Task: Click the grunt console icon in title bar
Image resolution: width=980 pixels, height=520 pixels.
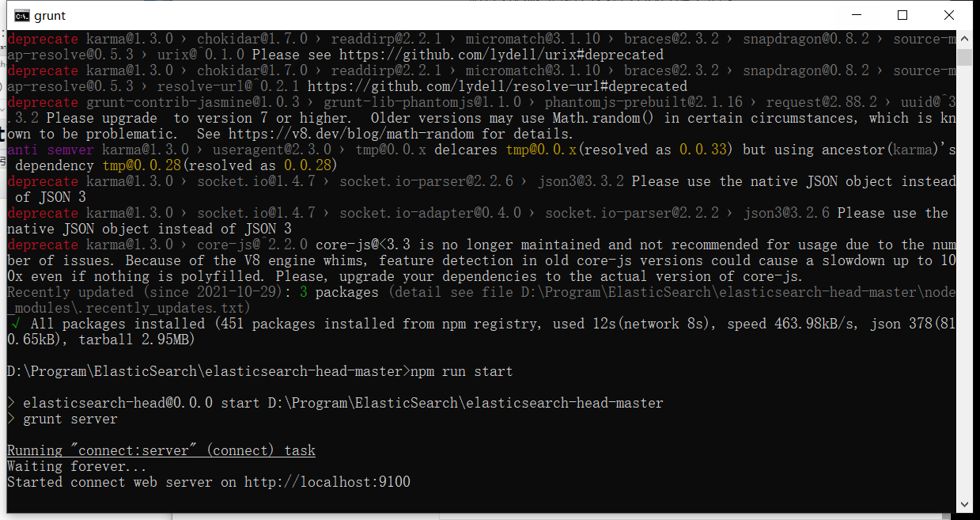Action: pos(22,15)
